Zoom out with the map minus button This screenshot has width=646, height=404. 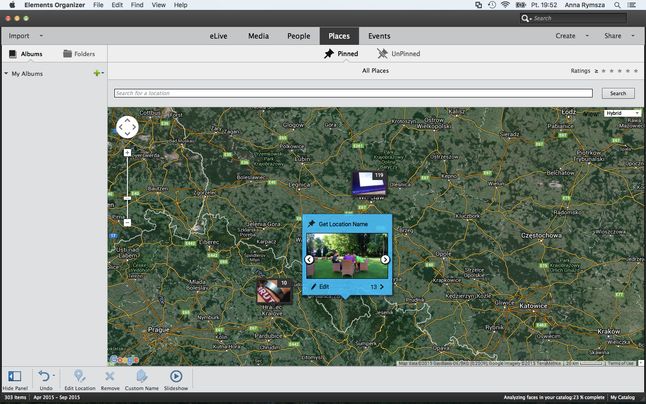(127, 222)
